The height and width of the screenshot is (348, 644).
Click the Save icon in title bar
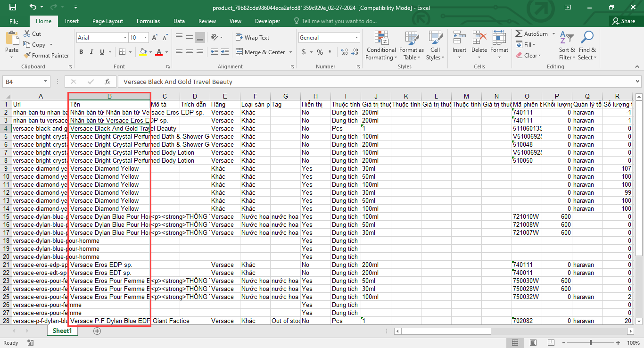tap(13, 7)
